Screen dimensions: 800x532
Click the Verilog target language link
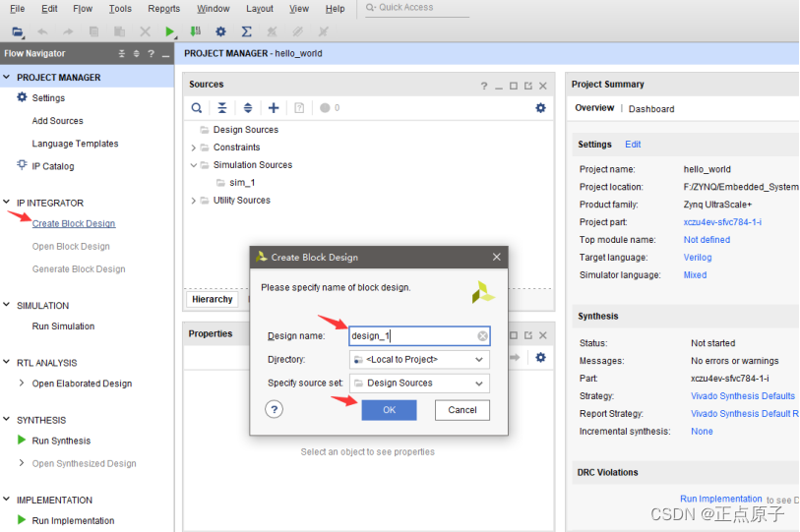point(698,257)
